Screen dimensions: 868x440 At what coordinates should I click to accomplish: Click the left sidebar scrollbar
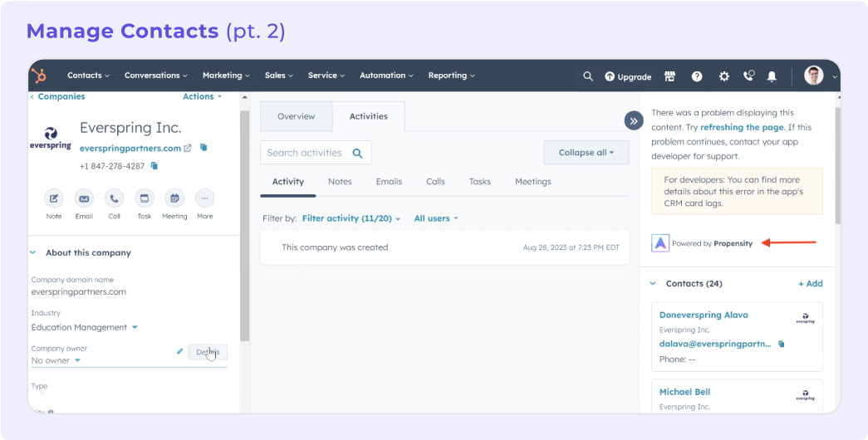point(244,226)
